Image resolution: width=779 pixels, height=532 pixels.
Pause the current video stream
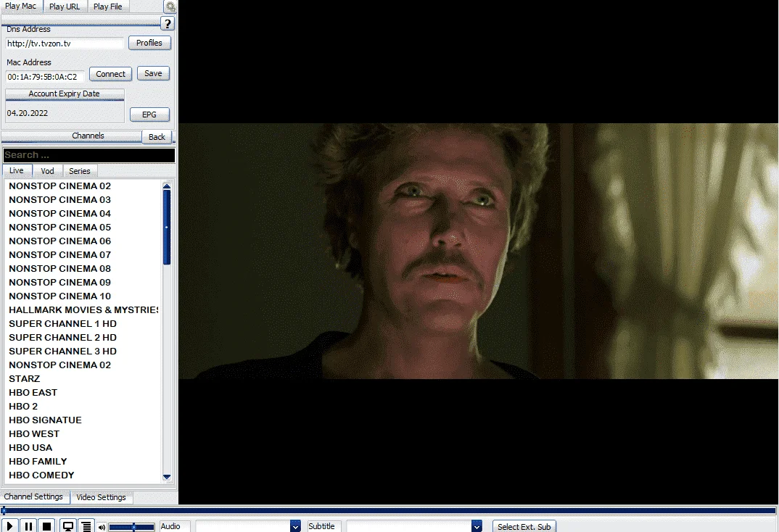[x=28, y=526]
